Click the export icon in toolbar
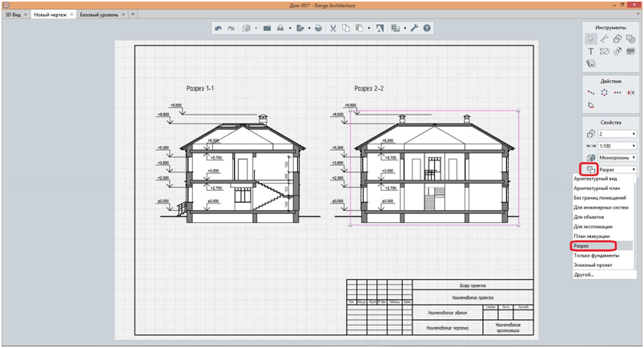Viewport: 644px width, 348px height. tap(300, 28)
